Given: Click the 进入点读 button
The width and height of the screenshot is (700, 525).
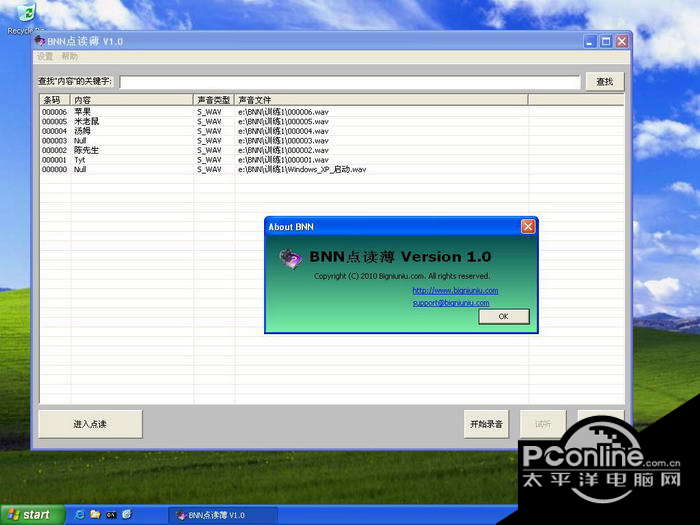Looking at the screenshot, I should 90,424.
